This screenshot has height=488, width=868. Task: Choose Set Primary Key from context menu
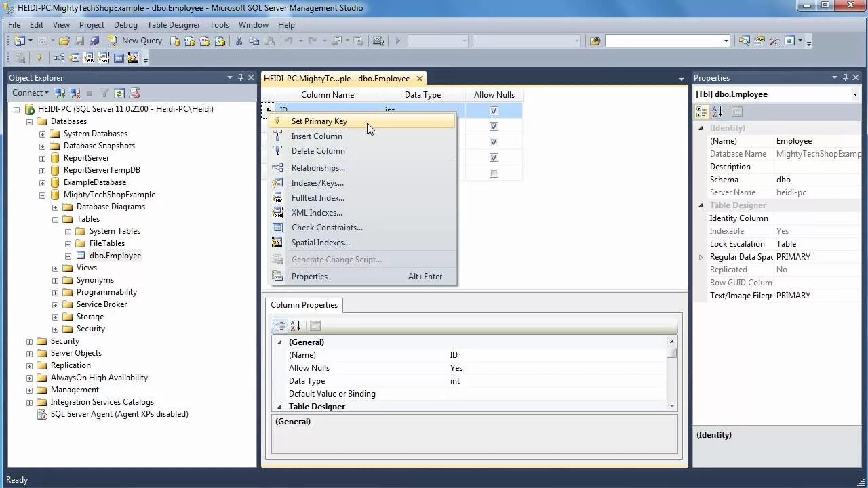pos(362,121)
